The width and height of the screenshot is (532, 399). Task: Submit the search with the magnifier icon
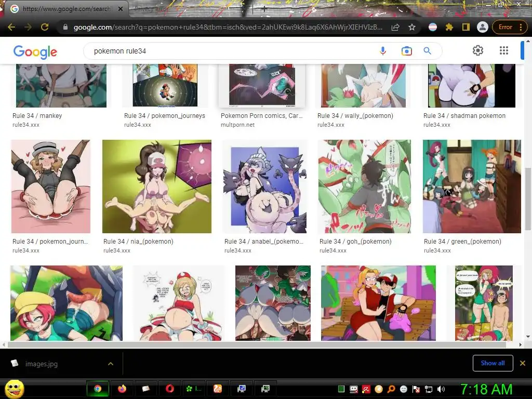428,51
